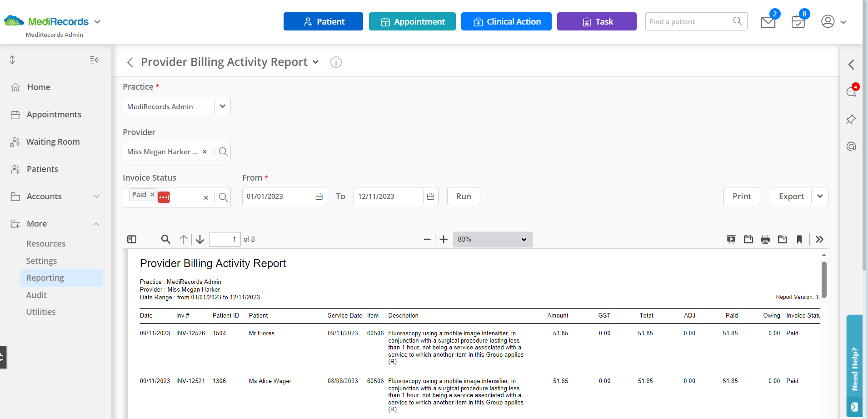Go to Home in sidebar
The image size is (868, 419).
(39, 87)
